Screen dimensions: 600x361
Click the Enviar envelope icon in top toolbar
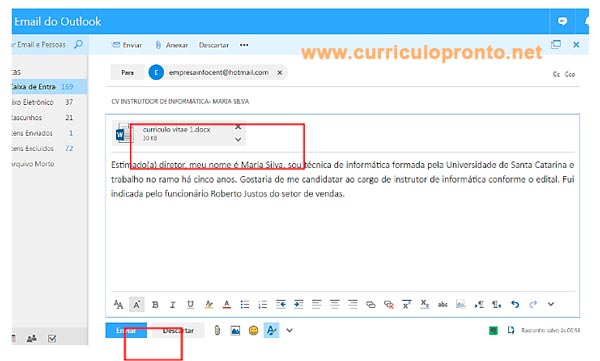(x=116, y=45)
